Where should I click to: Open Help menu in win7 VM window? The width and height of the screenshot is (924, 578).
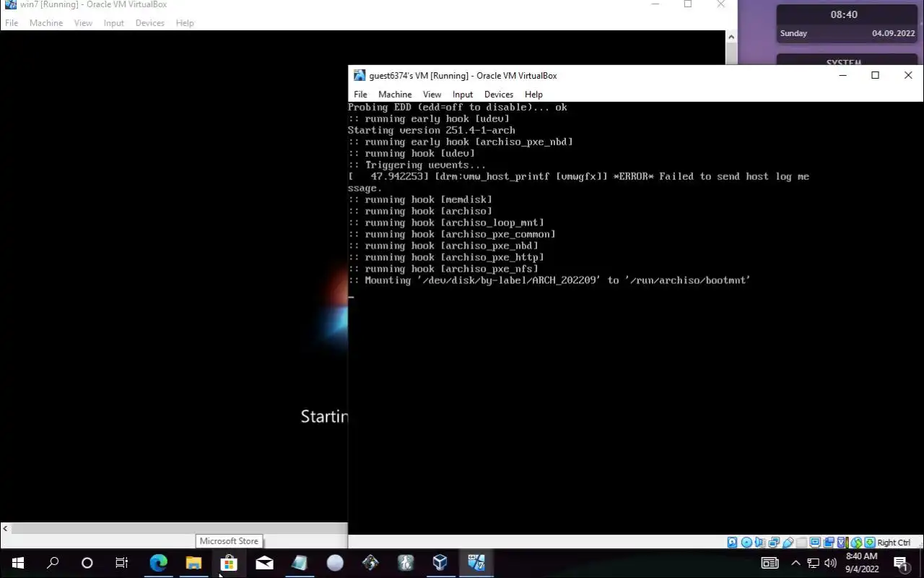(x=185, y=23)
